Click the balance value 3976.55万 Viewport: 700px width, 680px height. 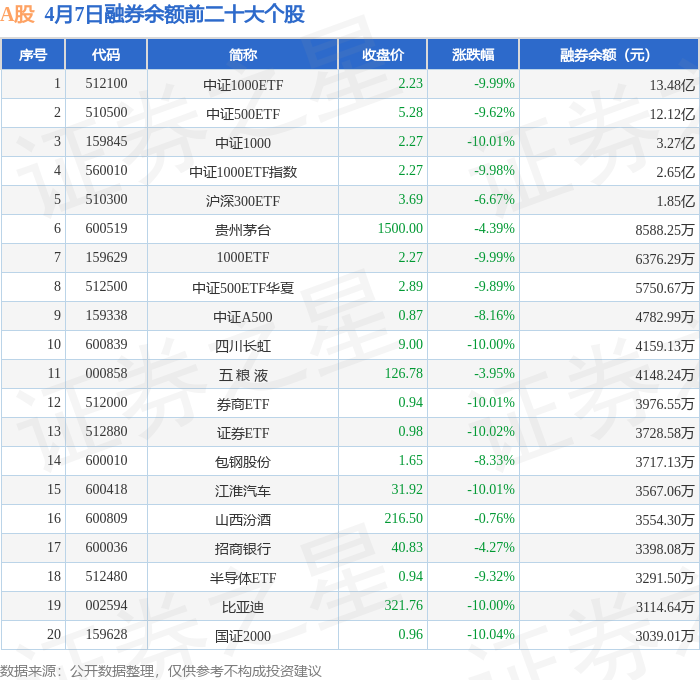tap(665, 404)
